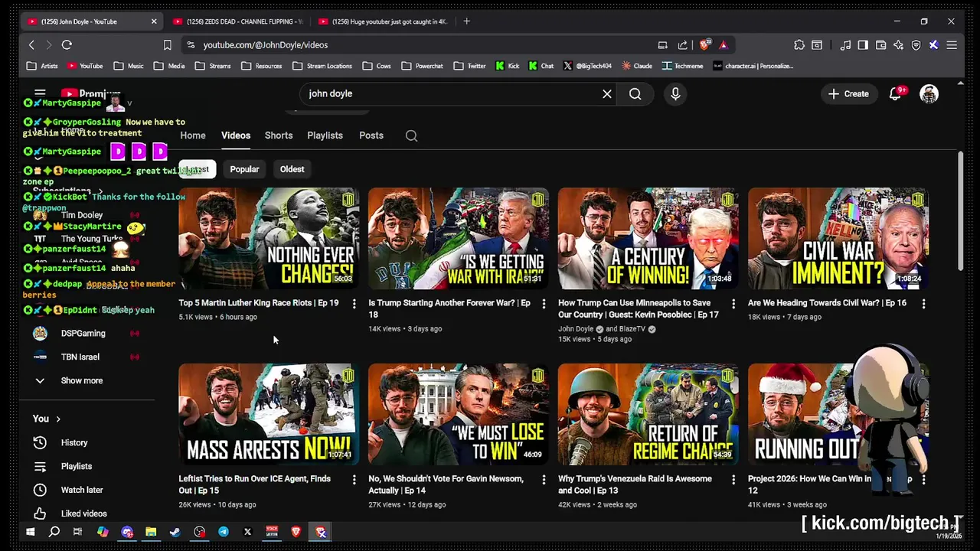980x551 pixels.
Task: Open the Playlists channel tab
Action: tap(325, 135)
